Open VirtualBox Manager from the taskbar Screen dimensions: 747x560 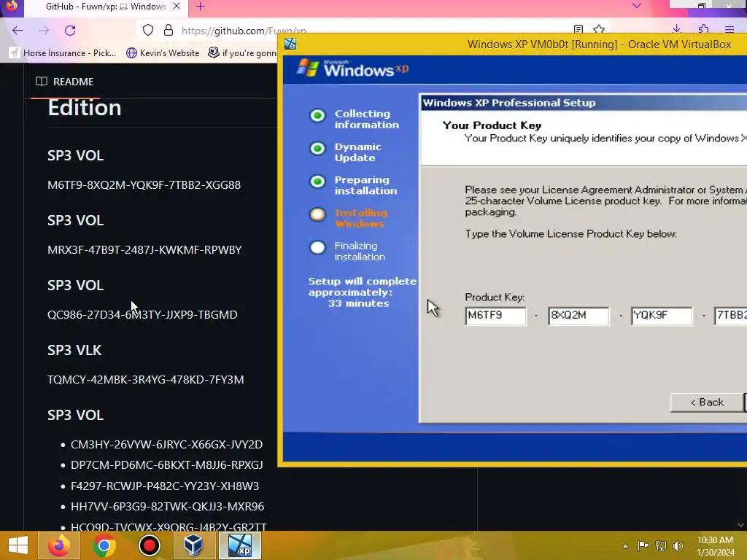click(194, 545)
